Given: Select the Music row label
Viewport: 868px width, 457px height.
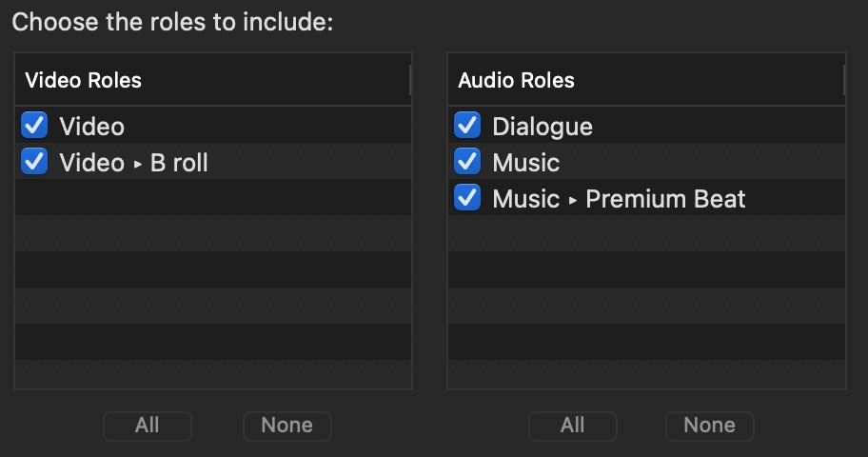Looking at the screenshot, I should click(x=526, y=163).
